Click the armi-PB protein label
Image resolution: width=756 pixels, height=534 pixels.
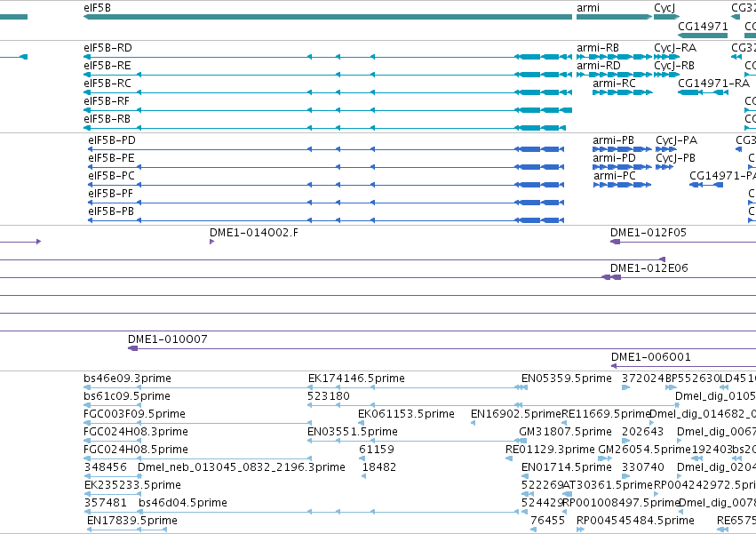613,140
